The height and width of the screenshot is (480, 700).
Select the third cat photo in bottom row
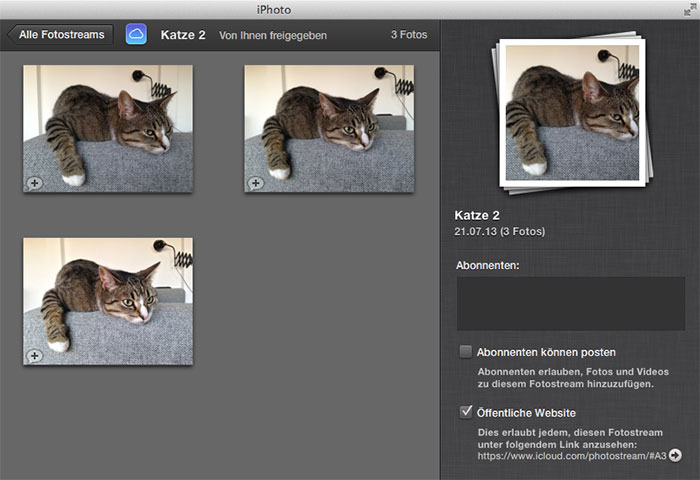coord(108,301)
